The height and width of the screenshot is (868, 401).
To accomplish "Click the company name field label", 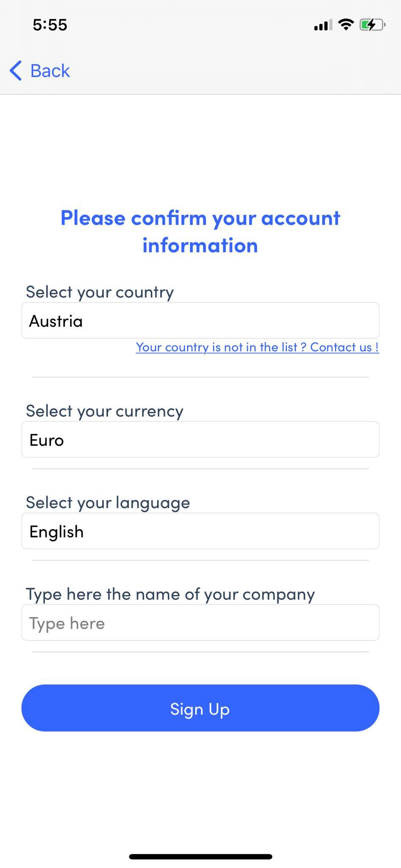I will (x=170, y=594).
